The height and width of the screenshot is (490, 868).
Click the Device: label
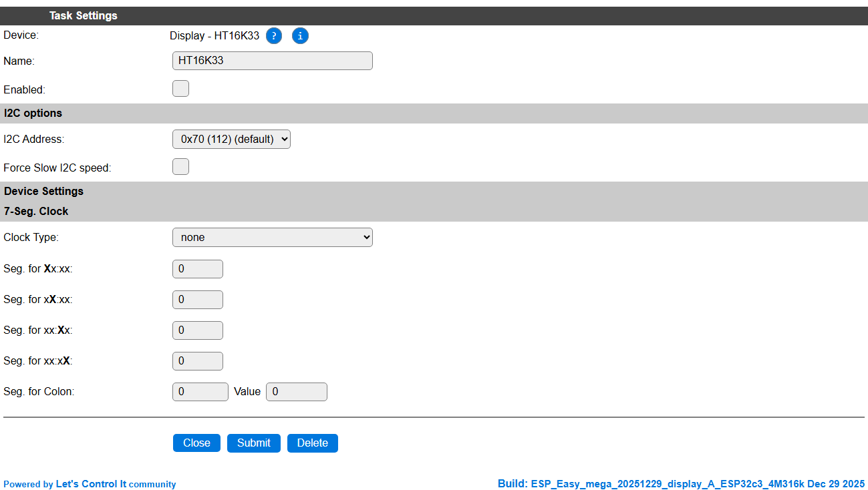point(21,35)
